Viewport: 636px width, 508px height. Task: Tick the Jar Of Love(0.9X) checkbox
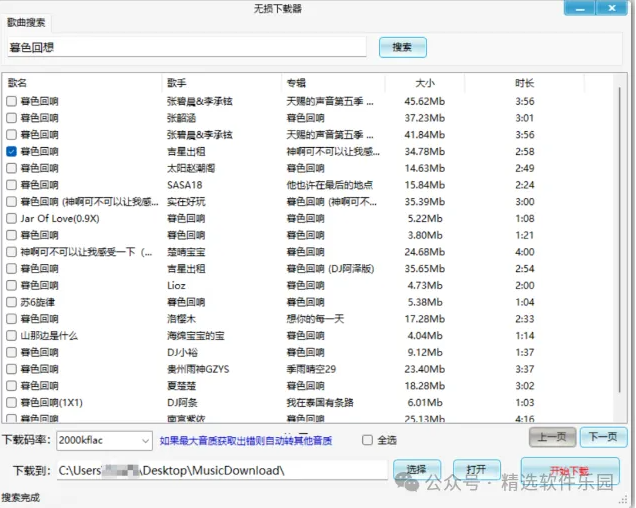coord(11,218)
